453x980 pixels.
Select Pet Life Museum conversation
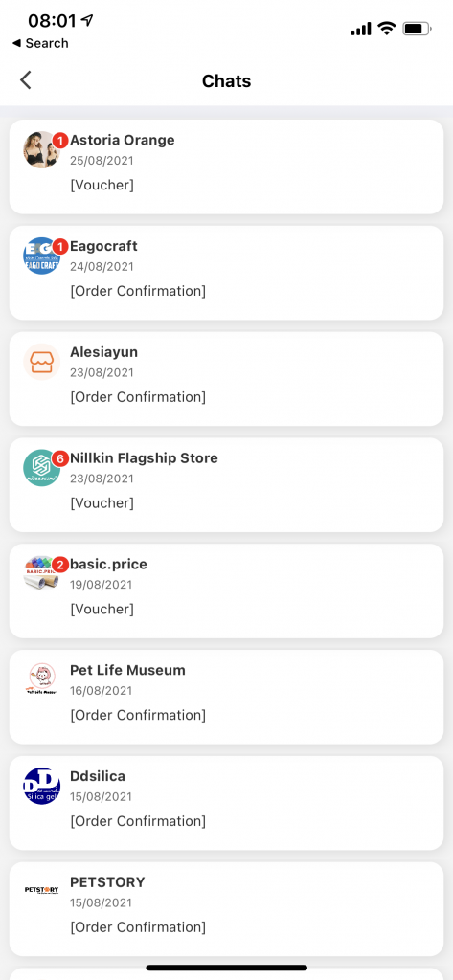[x=226, y=697]
